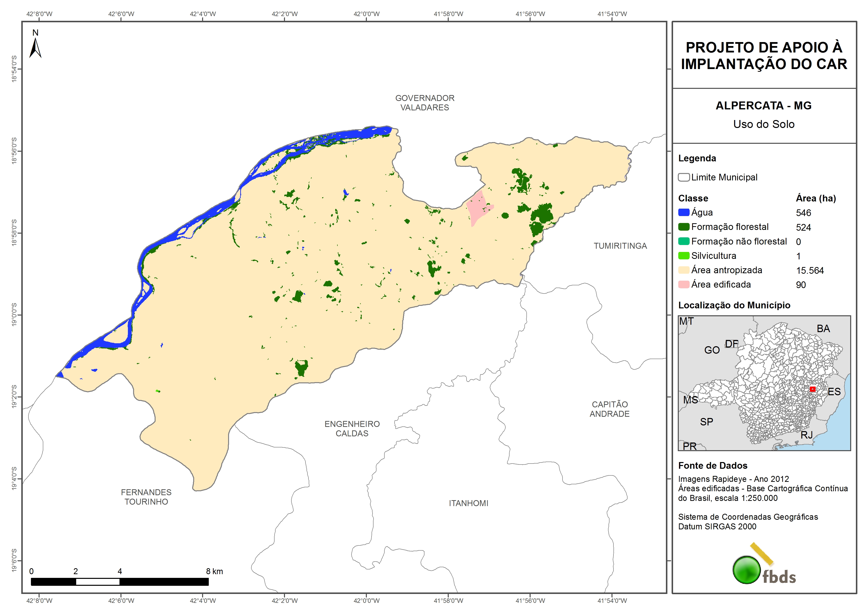The width and height of the screenshot is (868, 614).
Task: Click the beige Área antropizada legend swatch
Action: click(683, 270)
